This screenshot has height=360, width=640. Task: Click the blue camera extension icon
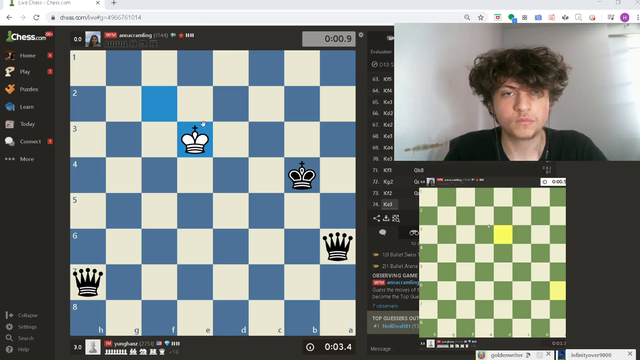coord(538,18)
